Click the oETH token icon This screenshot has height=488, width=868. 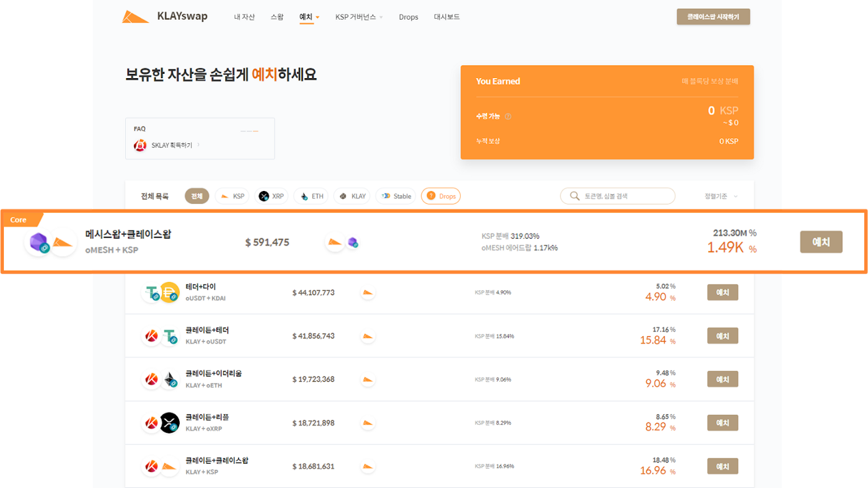(169, 379)
